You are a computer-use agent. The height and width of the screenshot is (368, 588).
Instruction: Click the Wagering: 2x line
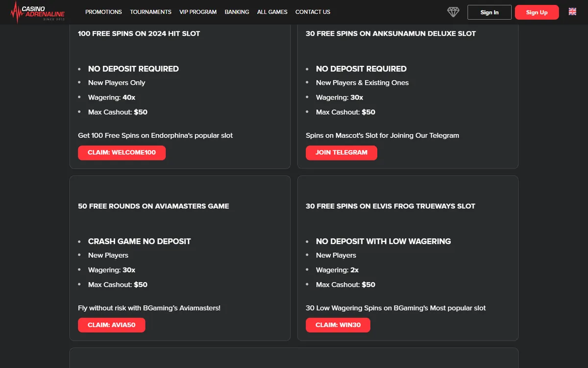338,270
